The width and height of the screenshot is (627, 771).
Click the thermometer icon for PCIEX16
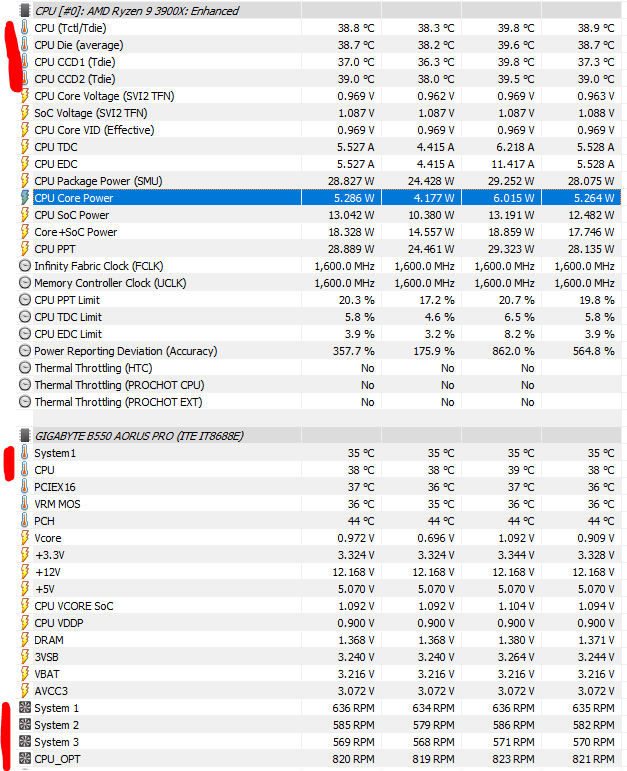25,487
